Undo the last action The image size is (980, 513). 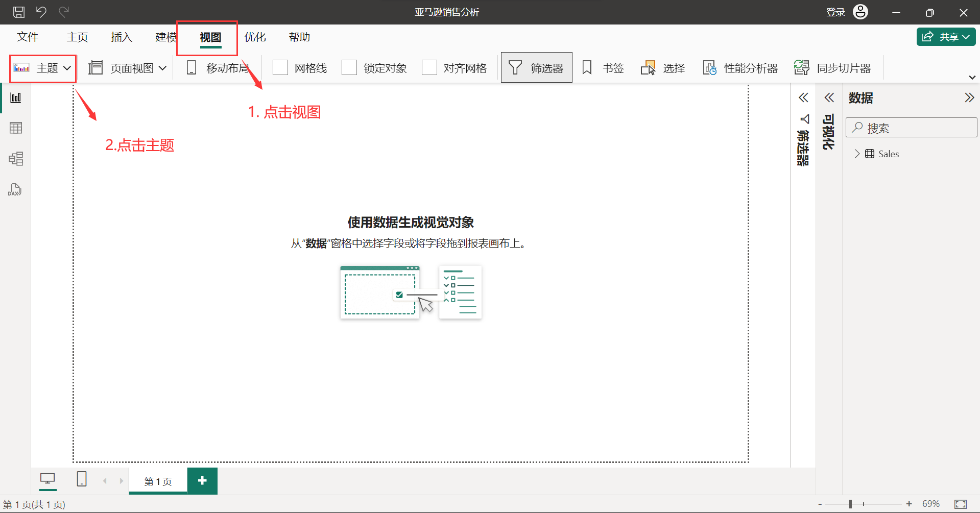(x=41, y=12)
